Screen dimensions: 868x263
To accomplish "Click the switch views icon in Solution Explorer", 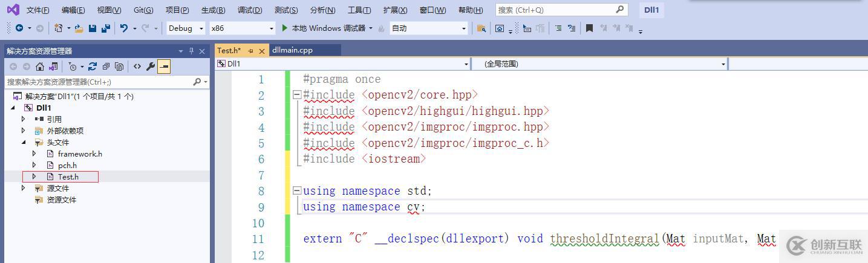I will point(53,67).
